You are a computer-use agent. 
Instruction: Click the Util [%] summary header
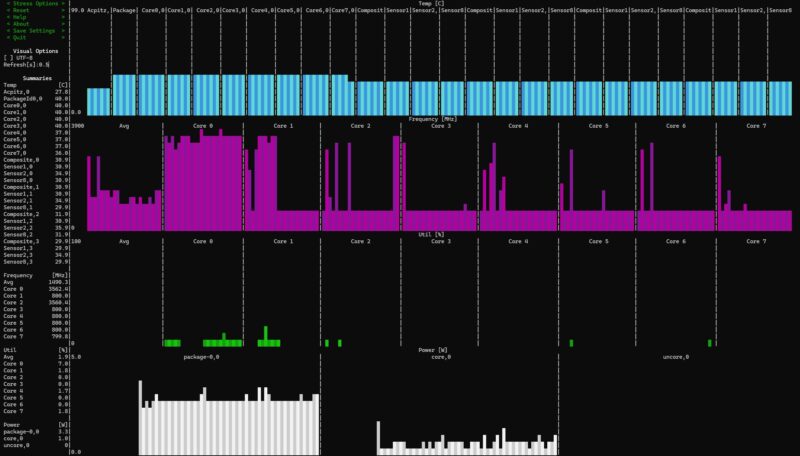click(36, 350)
